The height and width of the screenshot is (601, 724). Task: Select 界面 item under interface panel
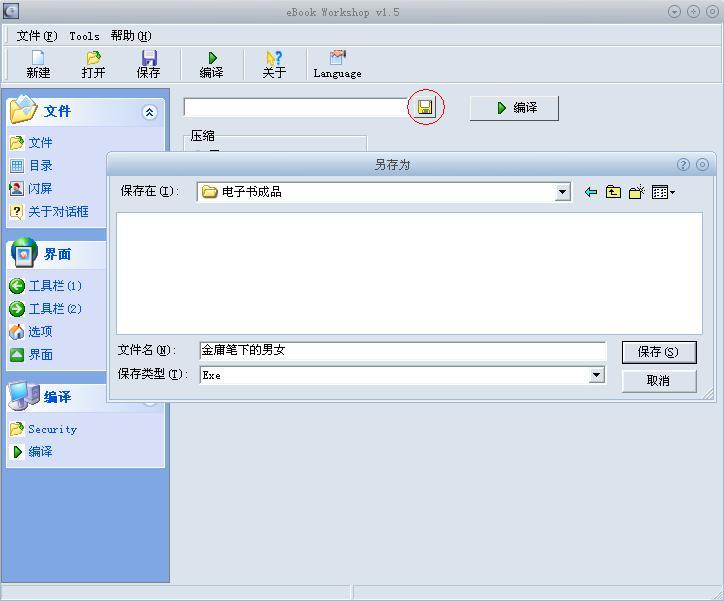(x=31, y=355)
